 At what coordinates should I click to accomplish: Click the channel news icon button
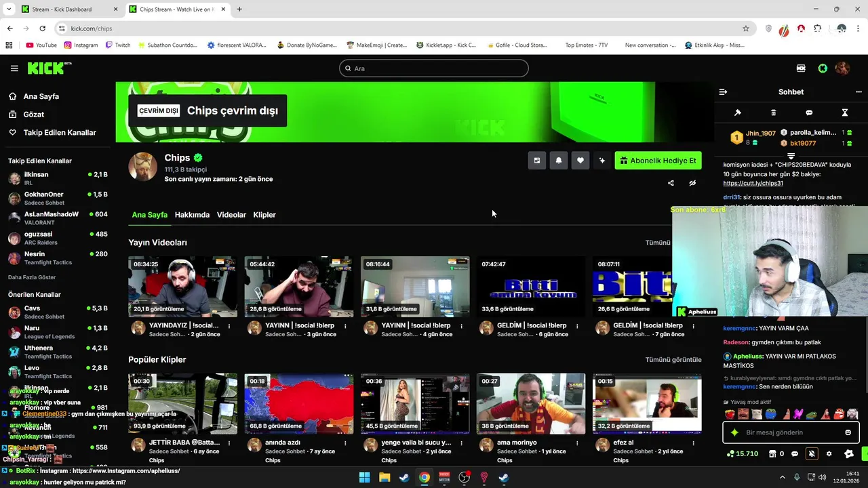pos(537,161)
